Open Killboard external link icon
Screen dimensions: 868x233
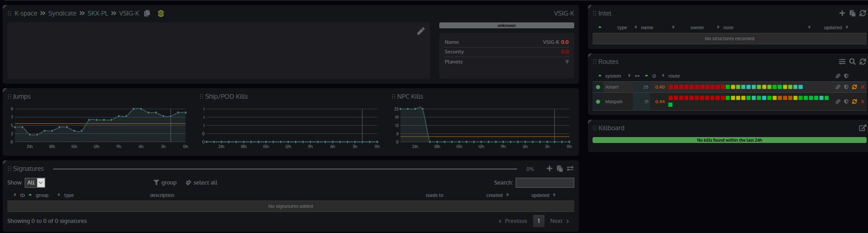click(863, 128)
